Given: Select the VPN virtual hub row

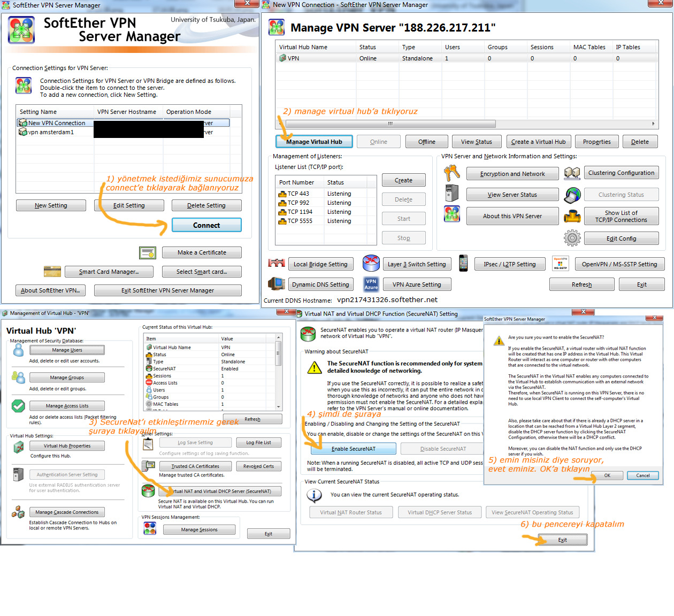Looking at the screenshot, I should pos(466,58).
